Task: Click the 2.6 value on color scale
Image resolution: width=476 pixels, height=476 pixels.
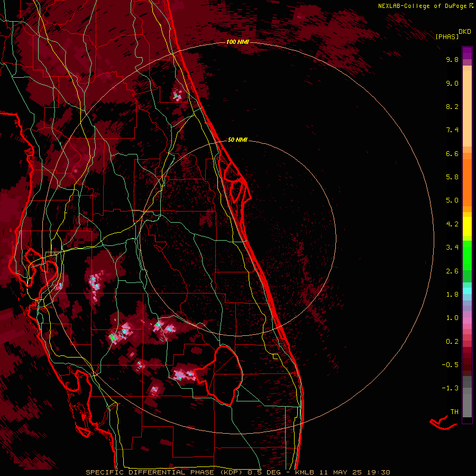Action: pos(452,271)
